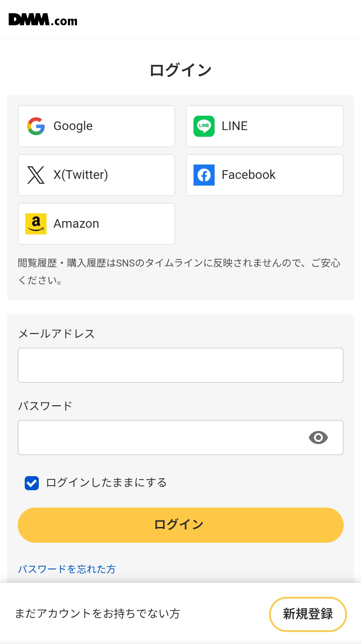Focus the パスワード input field
The width and height of the screenshot is (361, 644).
(x=160, y=437)
